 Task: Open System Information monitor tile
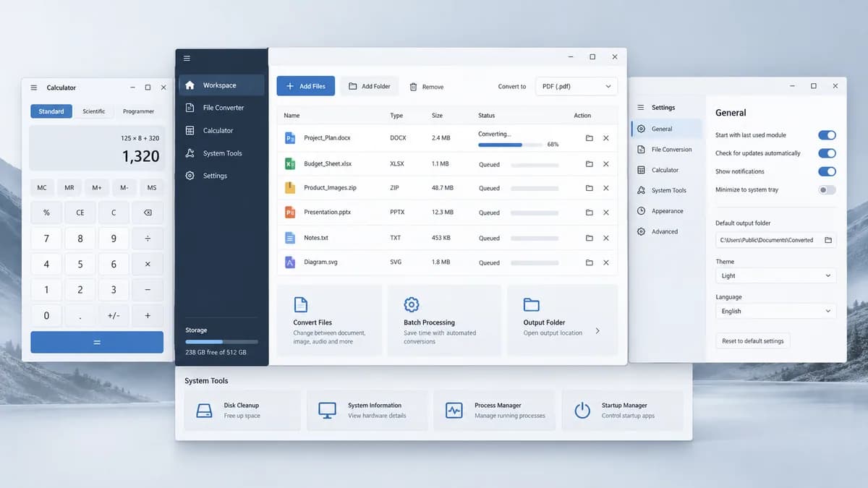(368, 411)
